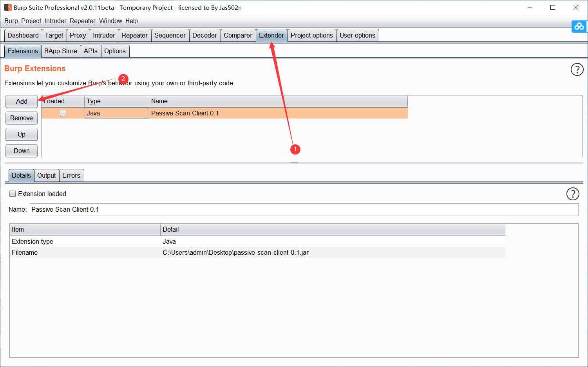Image resolution: width=588 pixels, height=367 pixels.
Task: Switch to the Intruder tab
Action: [x=104, y=35]
